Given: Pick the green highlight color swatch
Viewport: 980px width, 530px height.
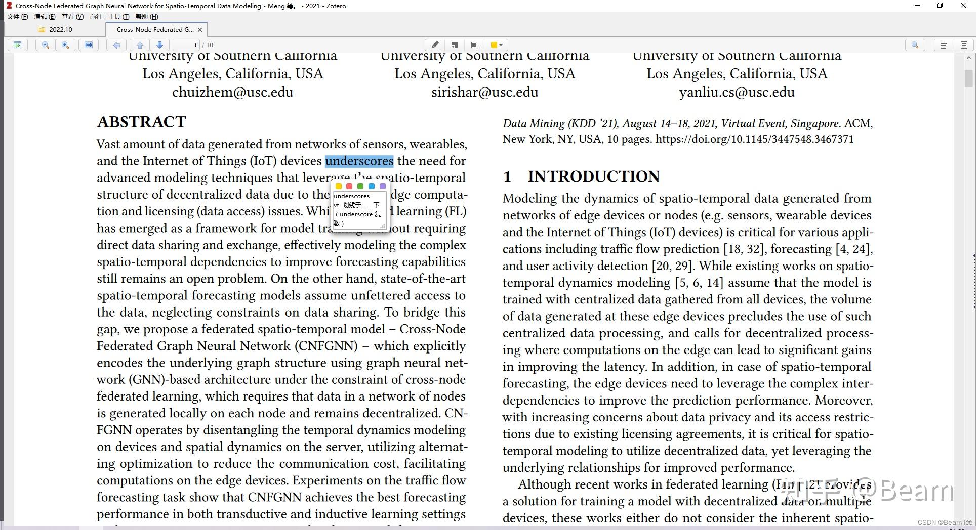Looking at the screenshot, I should coord(360,186).
